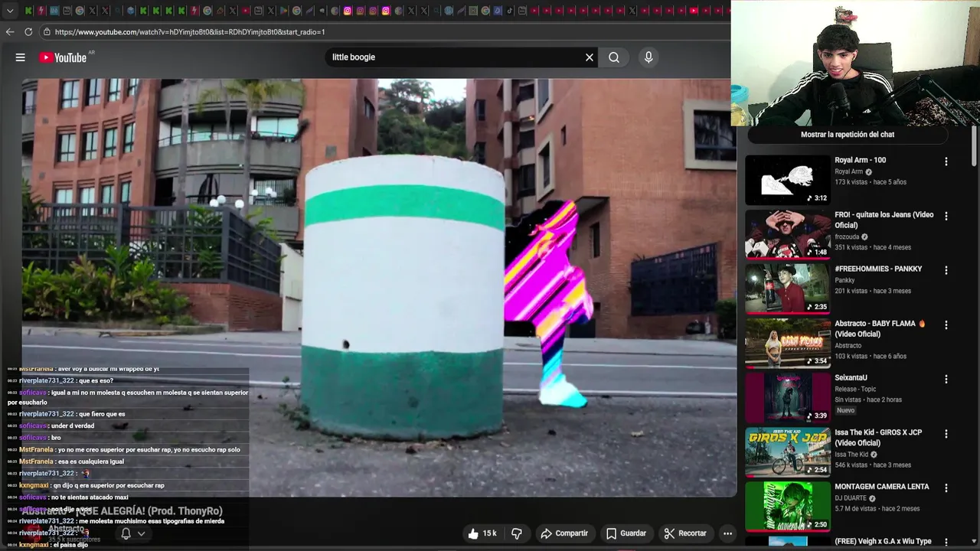Screen dimensions: 980x551
Task: Open options menu for SeixantaU
Action: (946, 379)
